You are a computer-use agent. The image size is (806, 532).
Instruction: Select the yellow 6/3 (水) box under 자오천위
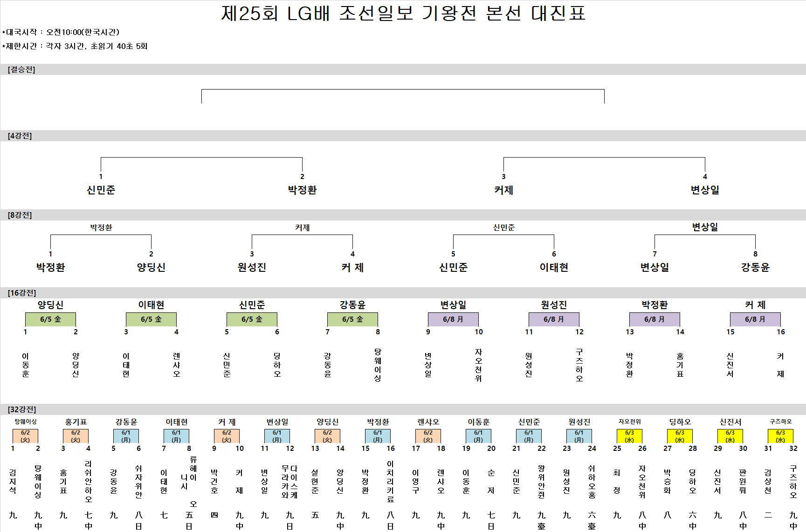point(629,436)
